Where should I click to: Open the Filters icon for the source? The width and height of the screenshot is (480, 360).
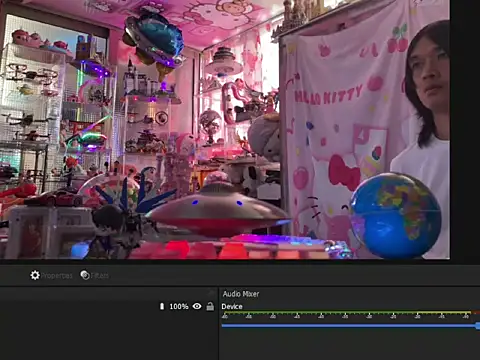(x=85, y=275)
